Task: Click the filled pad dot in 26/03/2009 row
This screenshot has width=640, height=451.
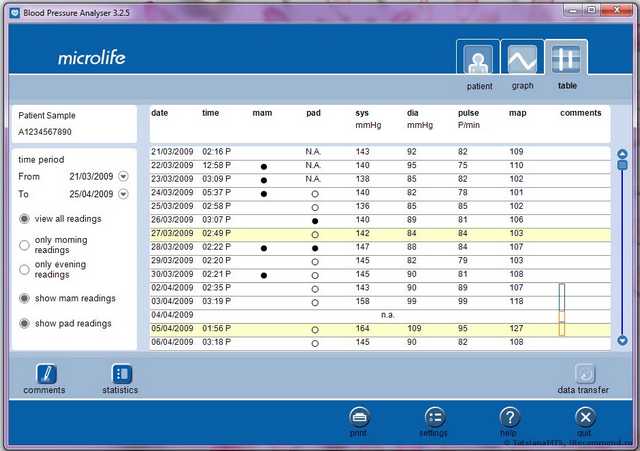Action: [x=315, y=221]
